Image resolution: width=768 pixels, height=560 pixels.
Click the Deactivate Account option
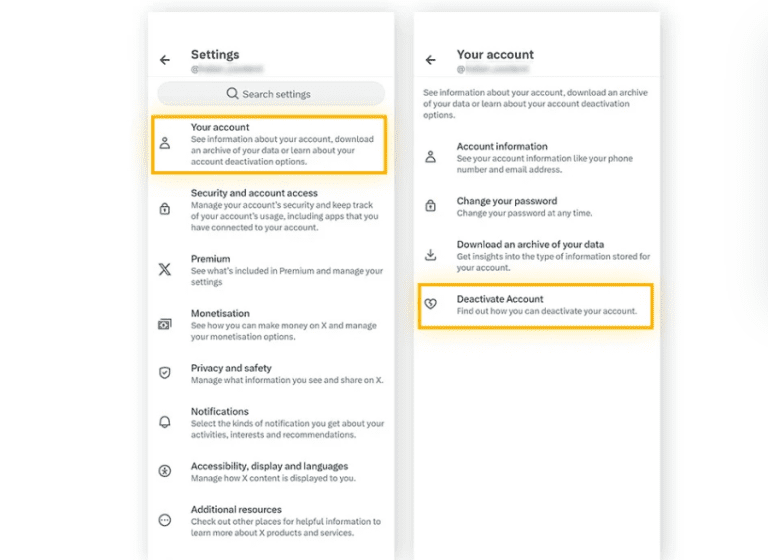coord(540,305)
